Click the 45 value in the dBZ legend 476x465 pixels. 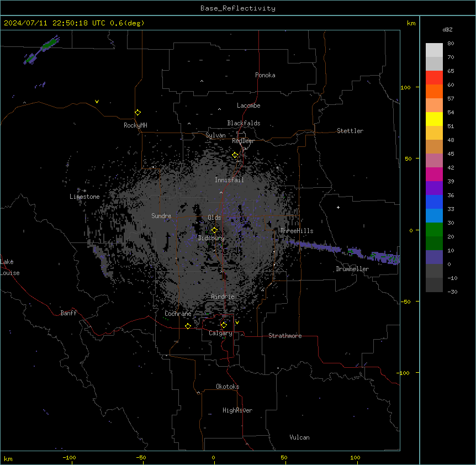[451, 154]
